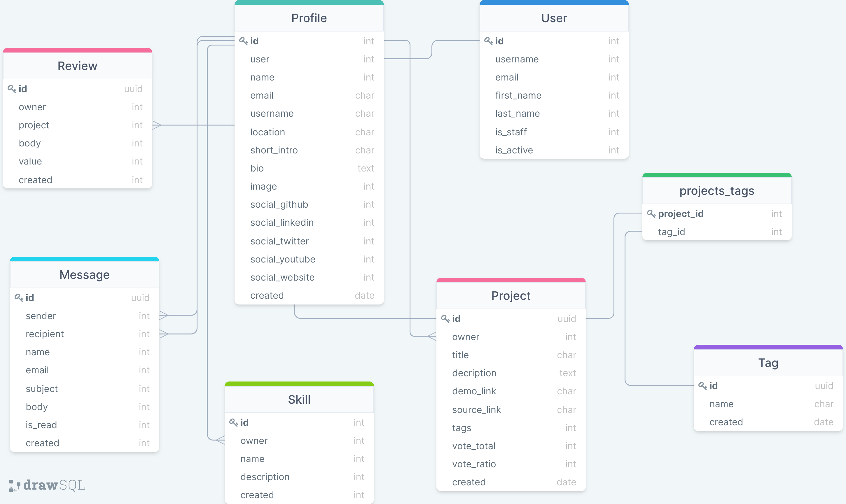Select the created field in Skill table
The width and height of the screenshot is (846, 504).
click(257, 495)
